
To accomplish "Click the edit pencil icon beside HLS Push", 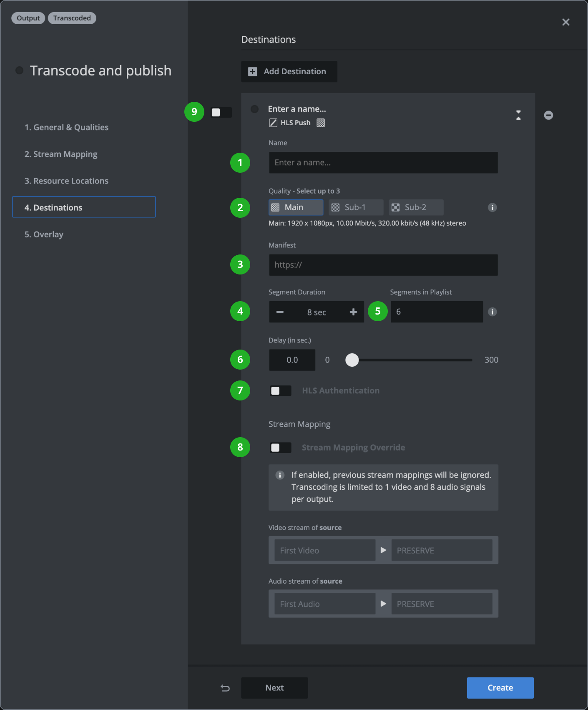I will tap(273, 123).
